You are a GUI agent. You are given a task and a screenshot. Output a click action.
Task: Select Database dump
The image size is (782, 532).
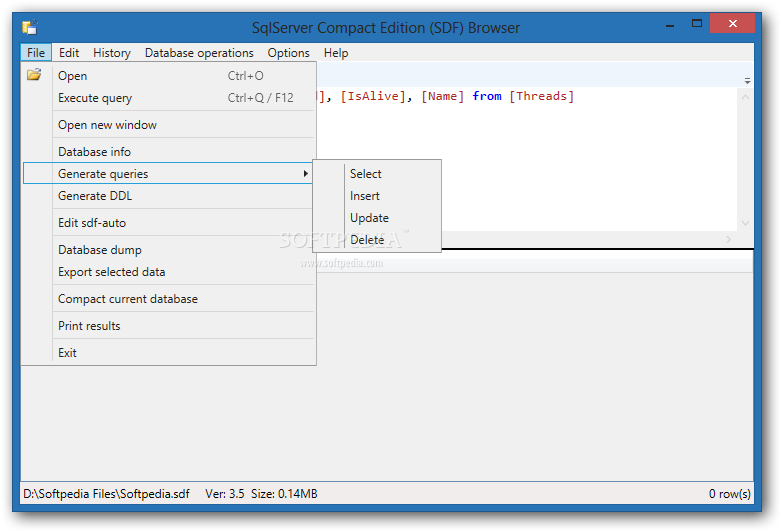(169, 250)
